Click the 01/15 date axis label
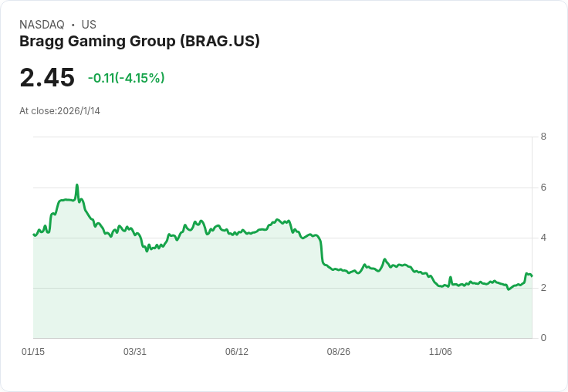The width and height of the screenshot is (568, 392). (33, 352)
